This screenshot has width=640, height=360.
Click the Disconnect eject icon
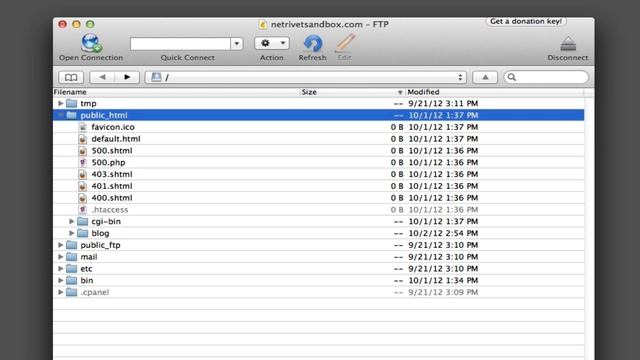click(x=568, y=43)
